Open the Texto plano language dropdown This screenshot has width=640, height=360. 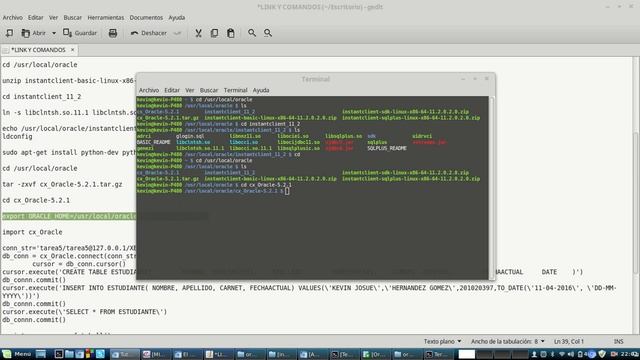point(442,341)
